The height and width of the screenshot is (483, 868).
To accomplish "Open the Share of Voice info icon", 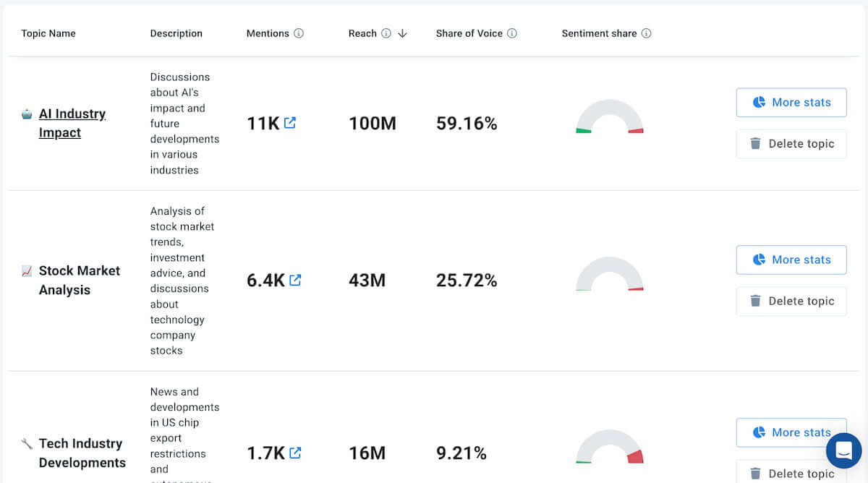I will click(x=513, y=33).
